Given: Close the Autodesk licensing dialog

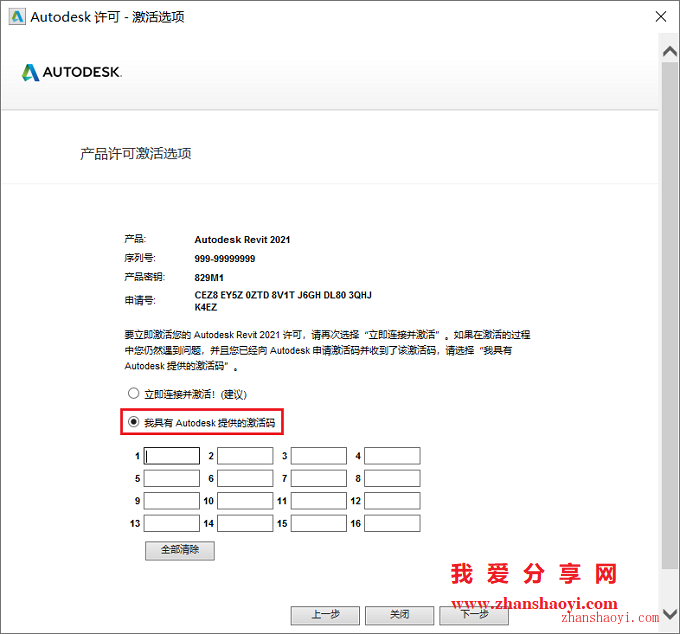Looking at the screenshot, I should (660, 17).
